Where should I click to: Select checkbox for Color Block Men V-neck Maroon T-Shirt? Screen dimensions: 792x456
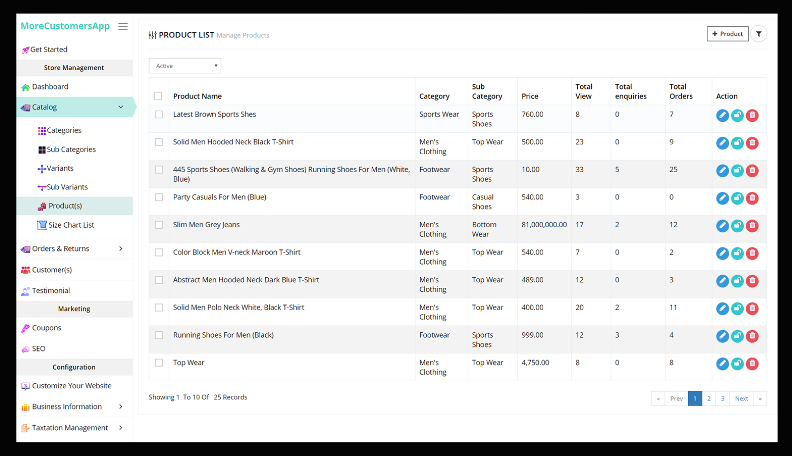pos(158,252)
